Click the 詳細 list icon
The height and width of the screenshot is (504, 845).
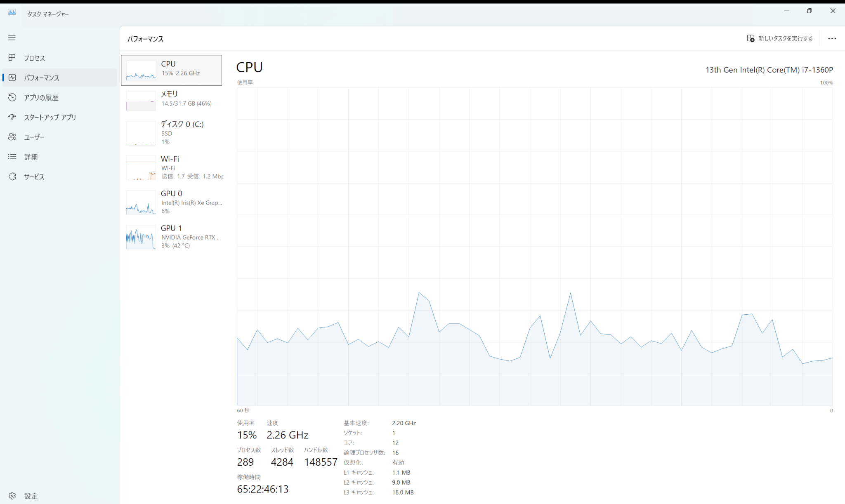12,157
